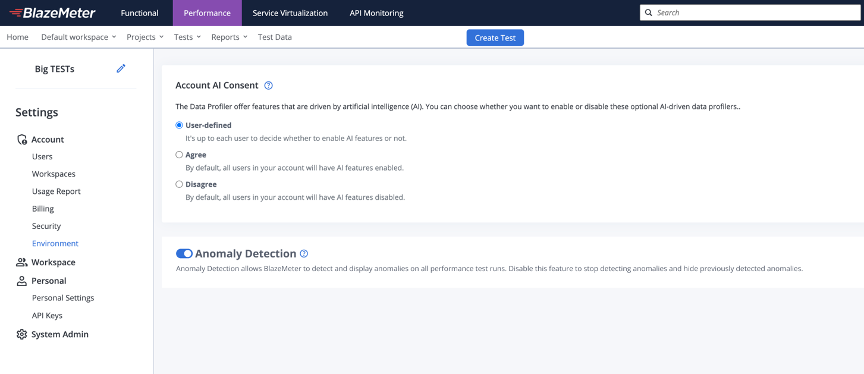Click the Account section label
The height and width of the screenshot is (374, 864).
pos(47,139)
